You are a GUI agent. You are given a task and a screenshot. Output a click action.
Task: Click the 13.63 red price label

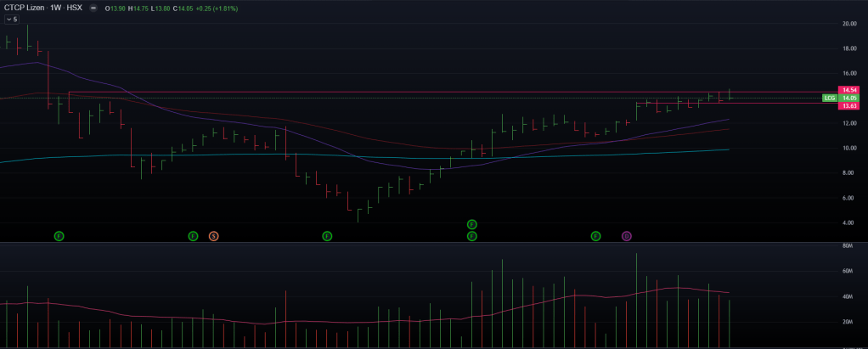tap(848, 106)
